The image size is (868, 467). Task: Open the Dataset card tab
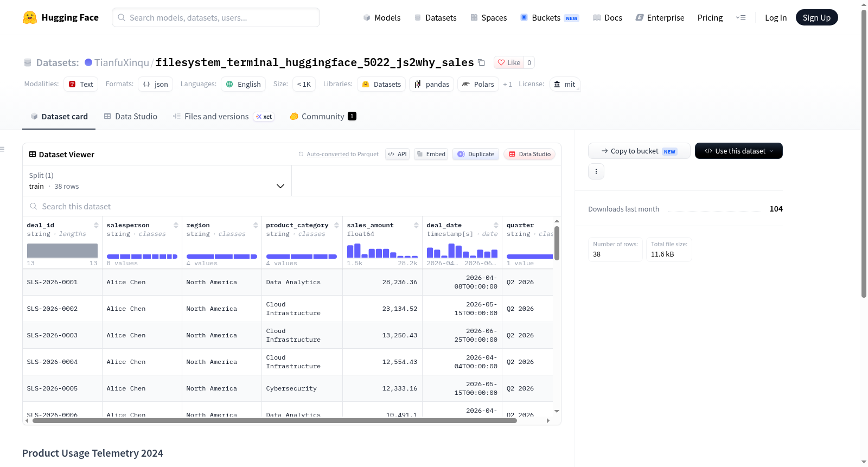click(x=59, y=116)
